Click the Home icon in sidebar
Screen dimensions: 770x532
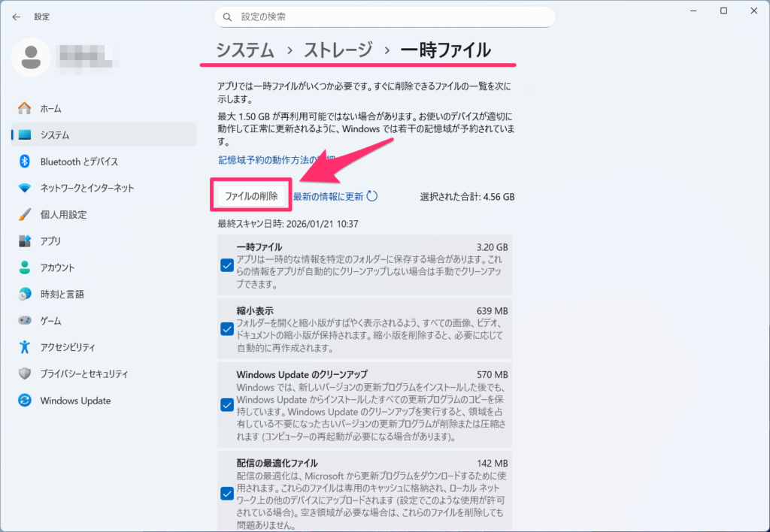click(25, 108)
